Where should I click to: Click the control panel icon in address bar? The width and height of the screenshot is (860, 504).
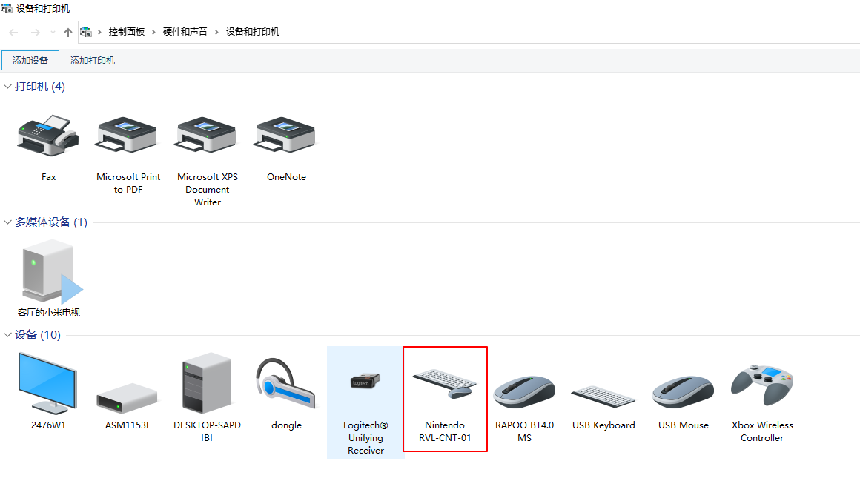pyautogui.click(x=86, y=32)
